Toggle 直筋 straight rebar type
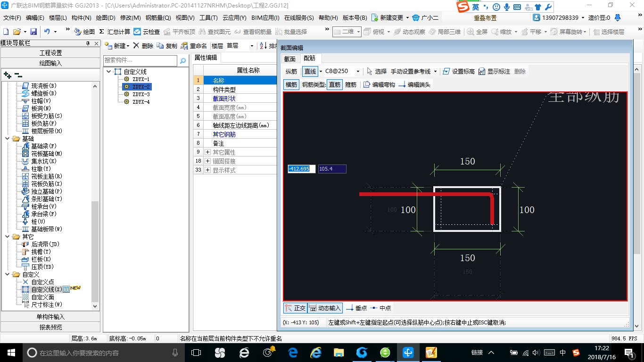Viewport: 644px width, 362px height. click(x=335, y=85)
